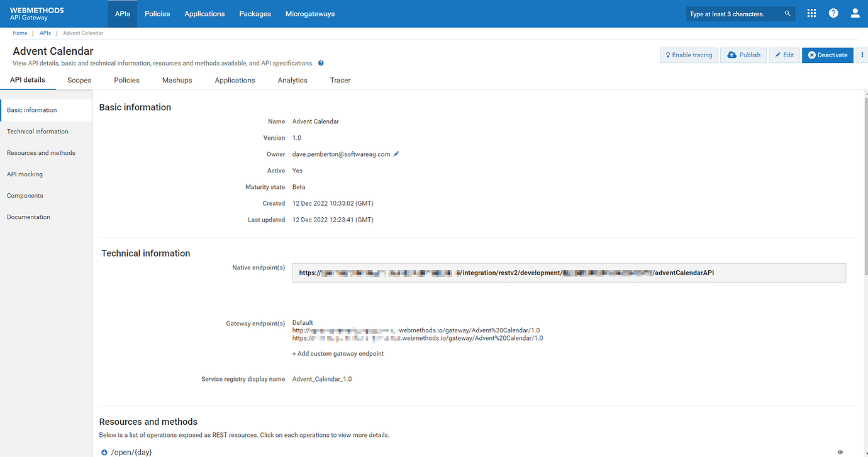Open the APIs menu
This screenshot has height=457, width=868.
pyautogui.click(x=122, y=14)
